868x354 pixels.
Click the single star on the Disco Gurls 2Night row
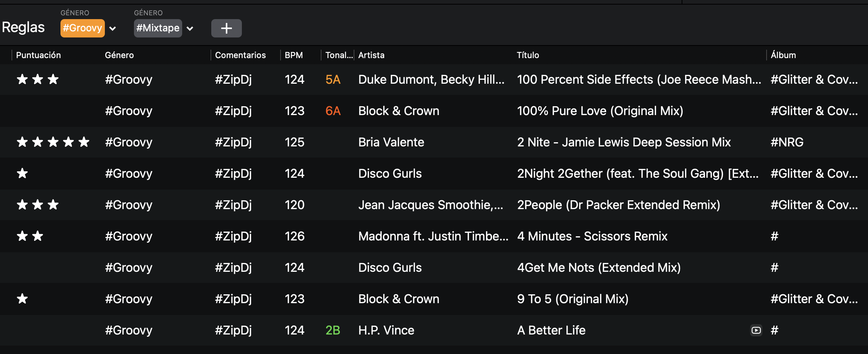click(x=23, y=173)
